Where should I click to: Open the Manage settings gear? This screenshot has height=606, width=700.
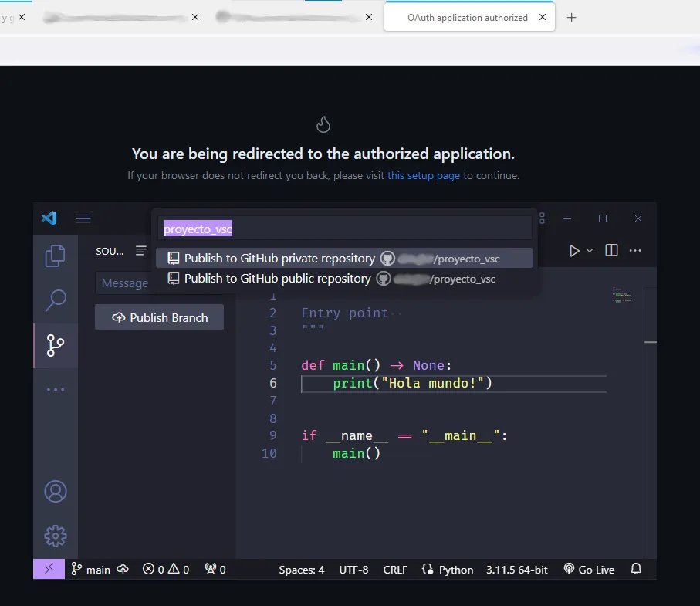pyautogui.click(x=56, y=536)
